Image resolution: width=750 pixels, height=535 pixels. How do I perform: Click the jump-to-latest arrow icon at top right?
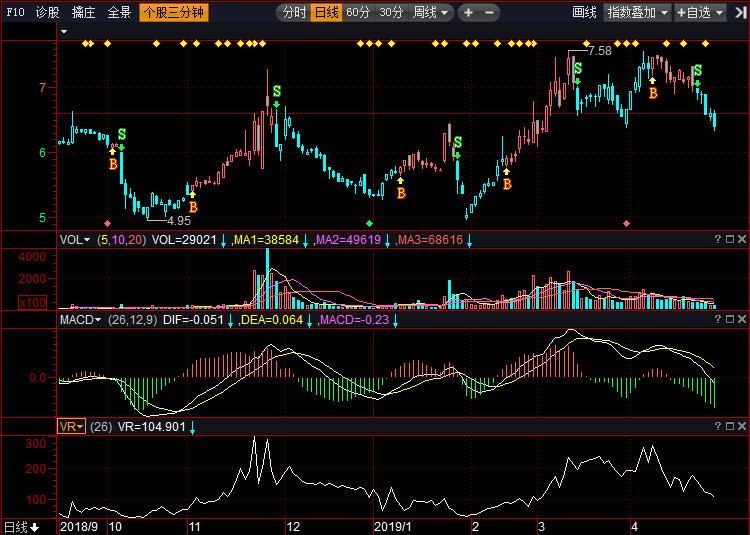pyautogui.click(x=740, y=12)
